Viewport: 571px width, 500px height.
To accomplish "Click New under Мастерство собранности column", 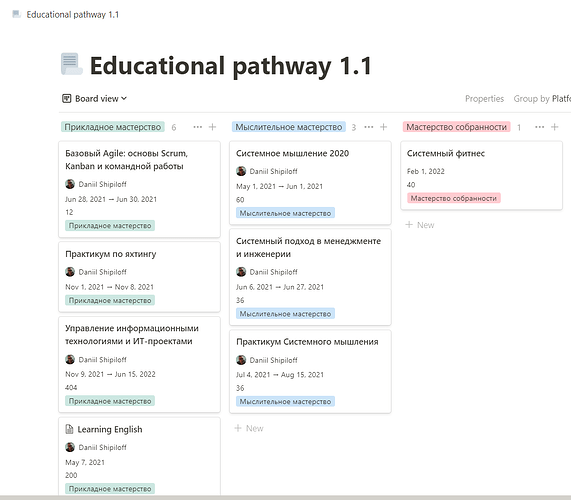I will [x=420, y=225].
